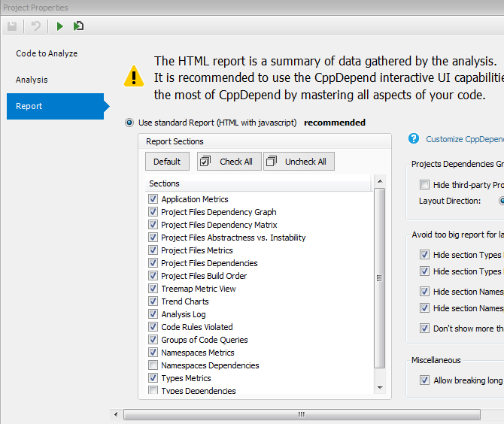Click the yellow warning triangle icon
The width and height of the screenshot is (504, 424).
pyautogui.click(x=134, y=77)
